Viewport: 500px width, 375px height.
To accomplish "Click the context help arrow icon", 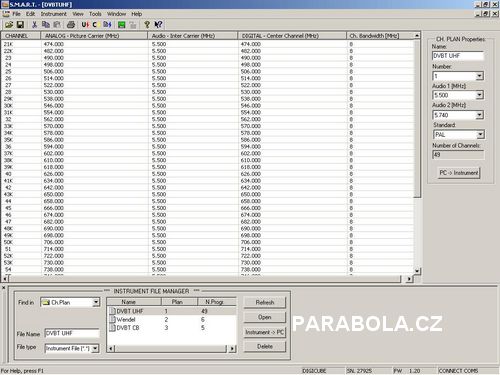I will pyautogui.click(x=158, y=25).
